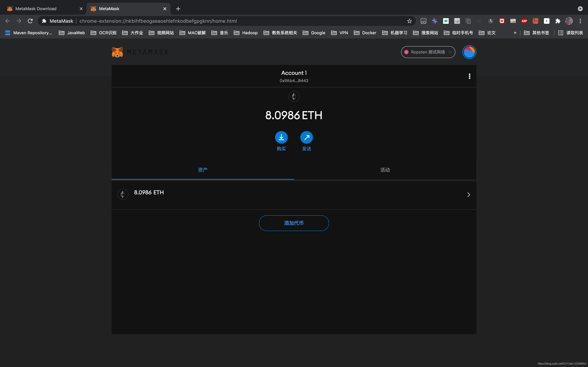Select the 资产 (Assets) tab
588x367 pixels.
pos(203,170)
